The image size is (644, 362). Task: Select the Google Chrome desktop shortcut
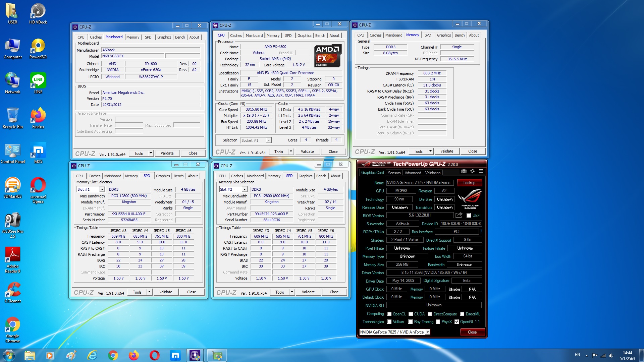point(12,330)
